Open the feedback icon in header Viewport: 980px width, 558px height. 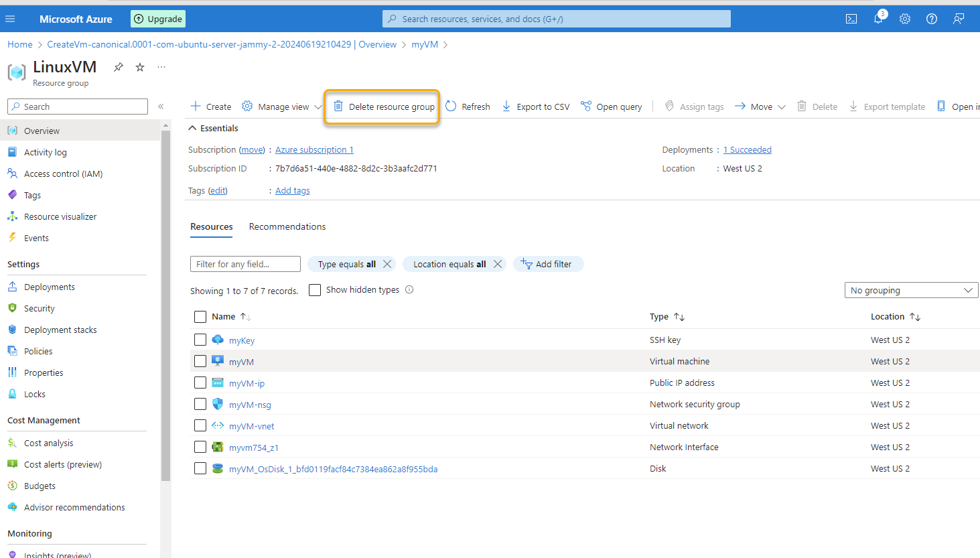click(x=959, y=19)
